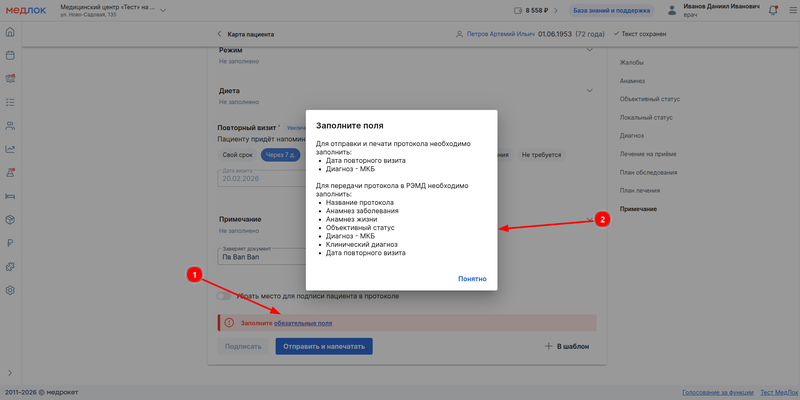Open the patients people icon
The height and width of the screenshot is (400, 800).
point(10,126)
